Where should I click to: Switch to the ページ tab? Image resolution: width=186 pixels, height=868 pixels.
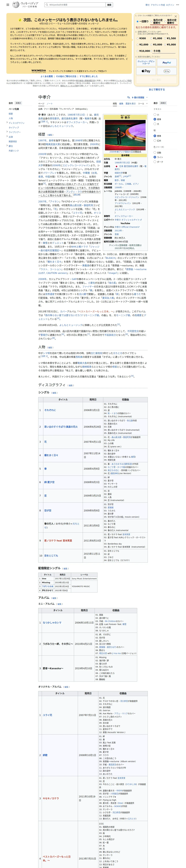(41, 103)
